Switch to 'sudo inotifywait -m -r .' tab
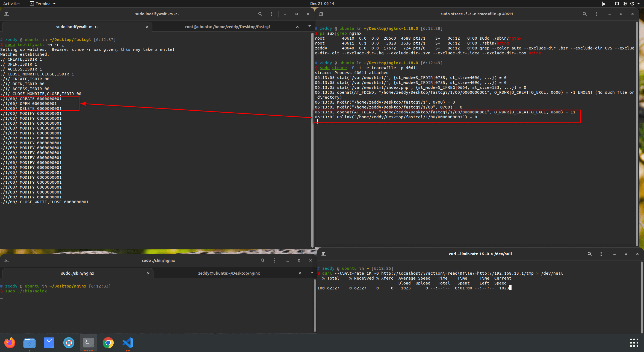 (77, 27)
